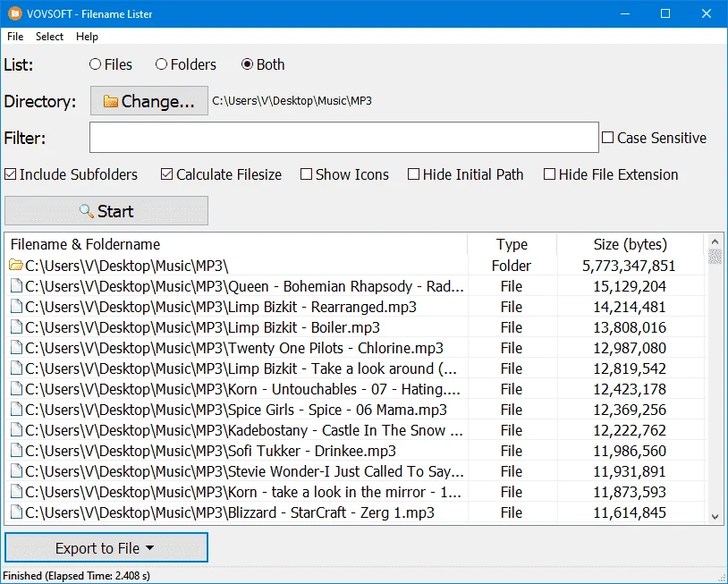Select the size value 11,873,593

(x=630, y=492)
